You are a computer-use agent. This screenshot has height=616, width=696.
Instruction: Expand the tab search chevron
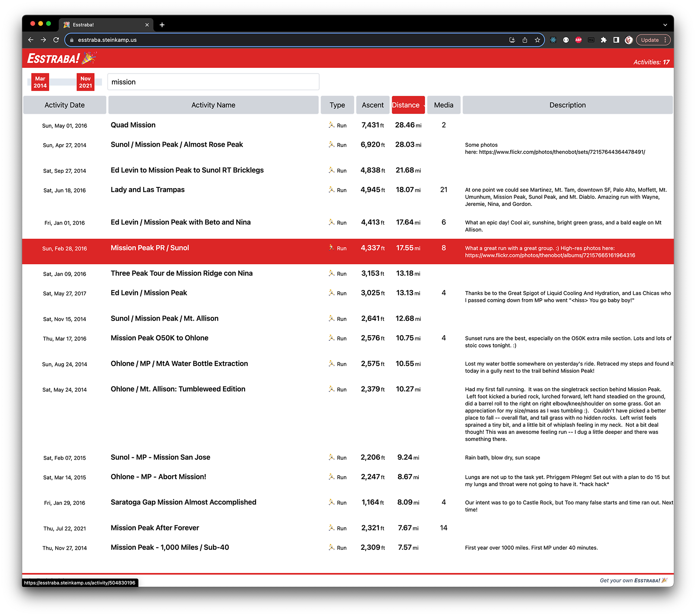click(665, 25)
